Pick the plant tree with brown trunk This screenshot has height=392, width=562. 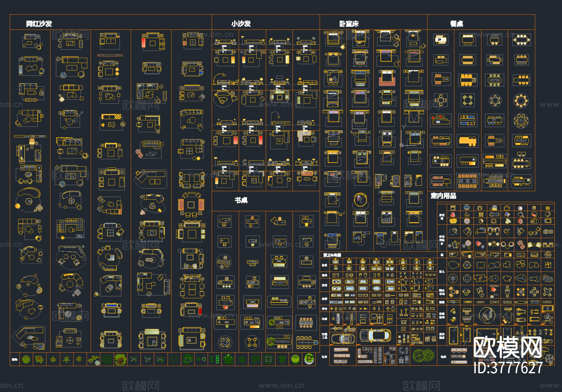120,360
